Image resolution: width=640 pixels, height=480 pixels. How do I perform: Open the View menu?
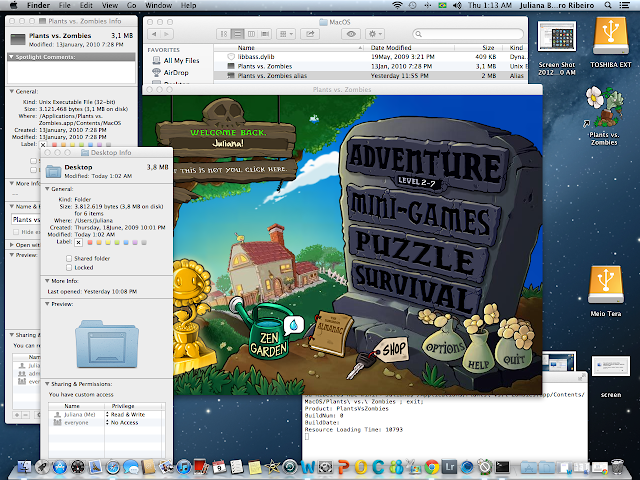110,5
